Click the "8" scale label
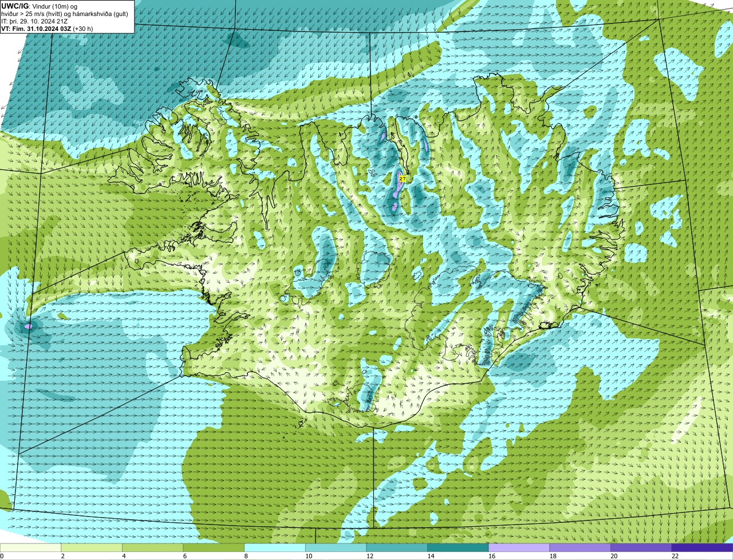This screenshot has height=560, width=733. pyautogui.click(x=246, y=556)
